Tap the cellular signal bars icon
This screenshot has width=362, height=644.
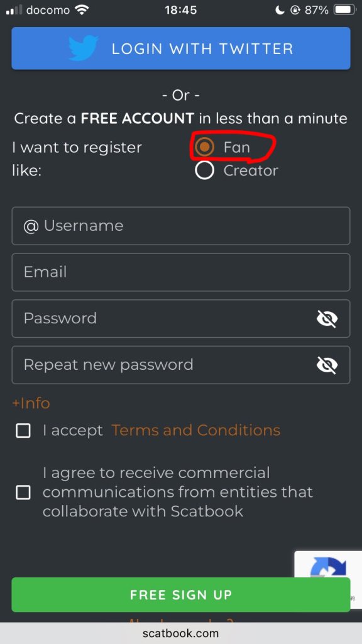(x=14, y=10)
